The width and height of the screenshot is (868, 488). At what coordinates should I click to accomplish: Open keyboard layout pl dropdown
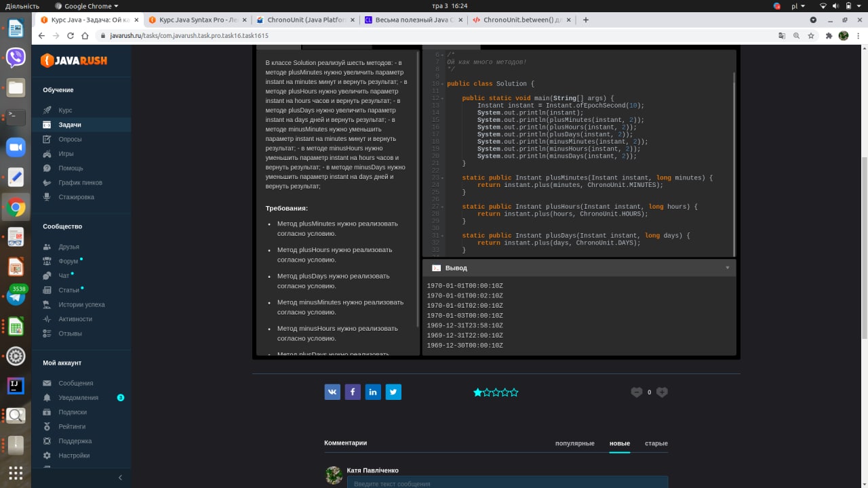(x=797, y=6)
